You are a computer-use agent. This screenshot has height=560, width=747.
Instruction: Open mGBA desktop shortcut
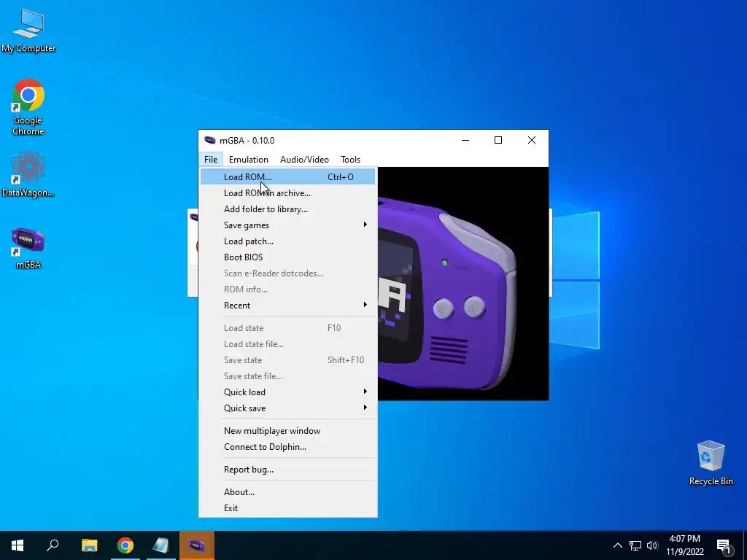point(28,248)
